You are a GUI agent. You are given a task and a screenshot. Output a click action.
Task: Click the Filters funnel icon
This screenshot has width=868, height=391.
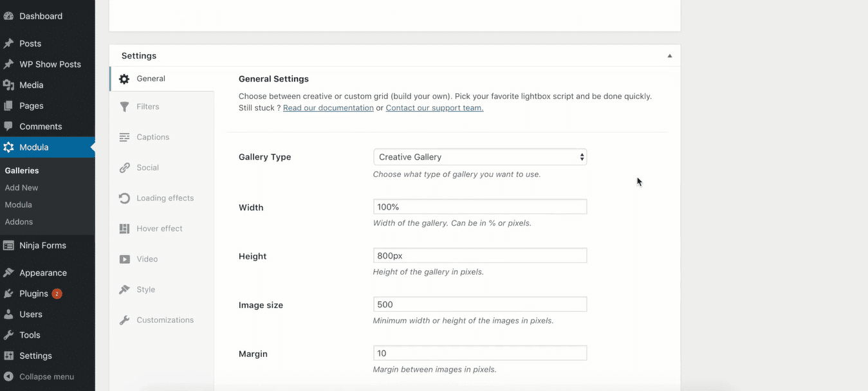pos(124,107)
